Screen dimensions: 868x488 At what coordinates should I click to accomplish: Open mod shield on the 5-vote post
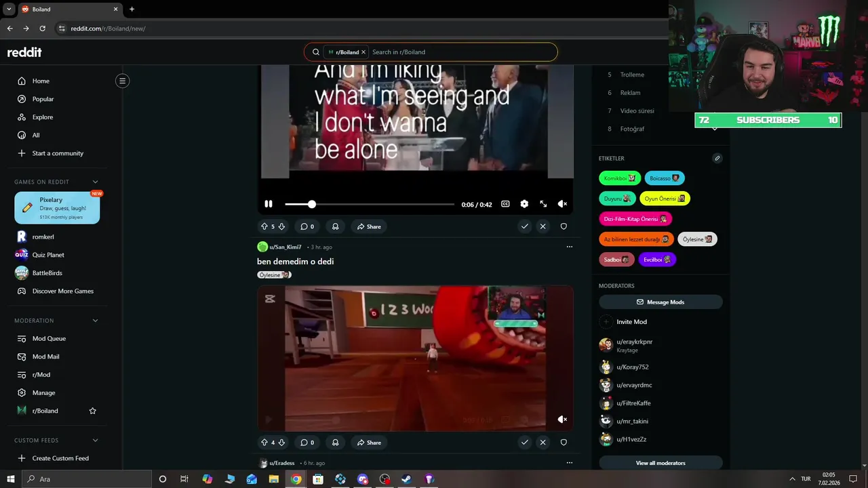click(564, 226)
